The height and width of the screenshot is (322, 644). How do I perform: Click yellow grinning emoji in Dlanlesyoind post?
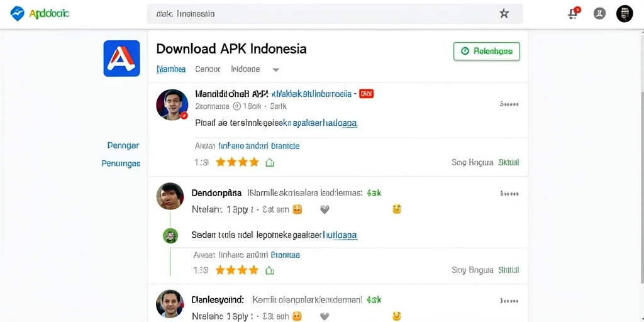coord(396,316)
